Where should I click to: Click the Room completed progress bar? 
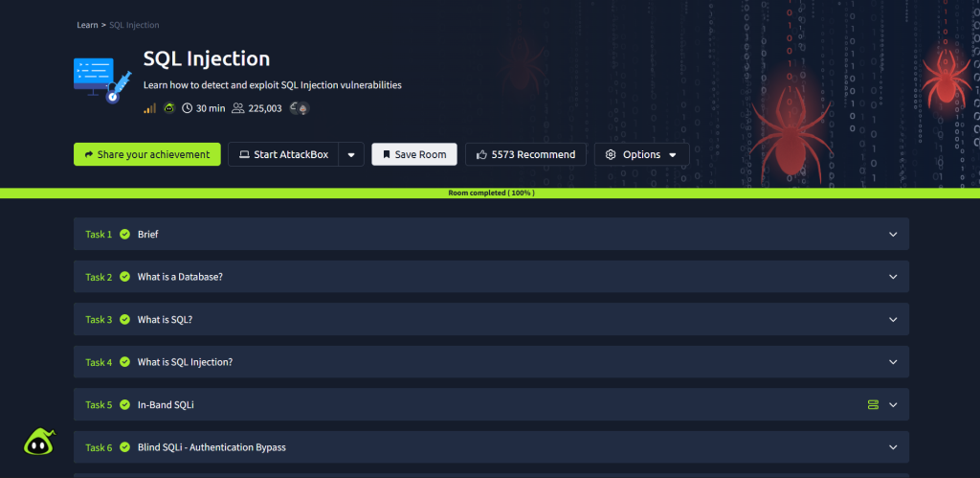(x=490, y=193)
